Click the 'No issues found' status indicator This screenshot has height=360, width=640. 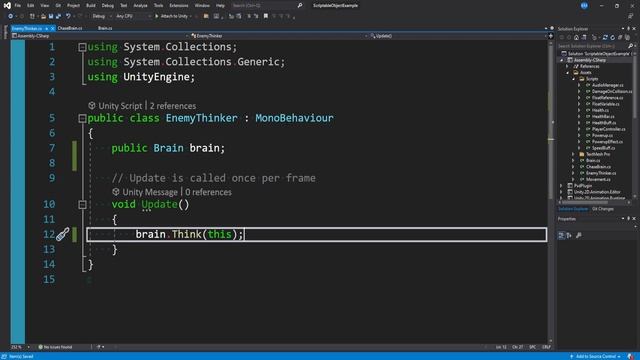55,347
